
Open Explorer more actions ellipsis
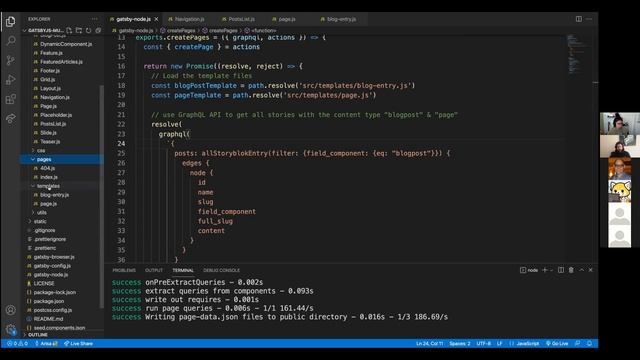click(95, 19)
